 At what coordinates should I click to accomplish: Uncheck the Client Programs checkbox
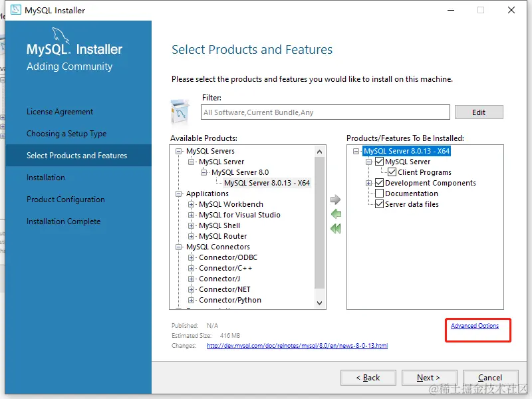point(392,172)
